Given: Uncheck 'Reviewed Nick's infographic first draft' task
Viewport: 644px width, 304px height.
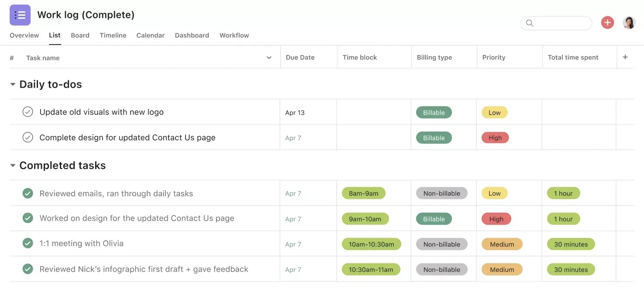Looking at the screenshot, I should 28,269.
